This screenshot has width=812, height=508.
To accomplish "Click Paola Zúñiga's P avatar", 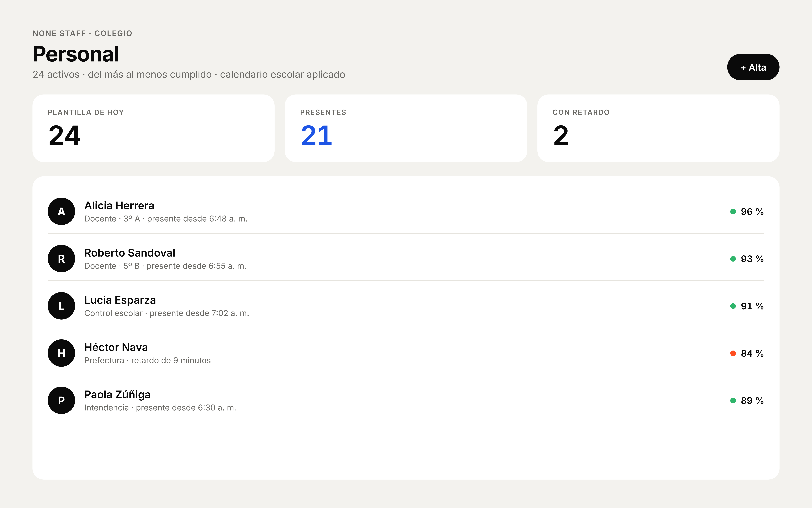I will tap(61, 400).
